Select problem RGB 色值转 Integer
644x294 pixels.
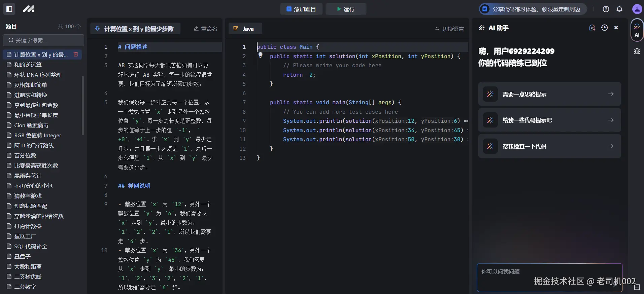(42, 135)
